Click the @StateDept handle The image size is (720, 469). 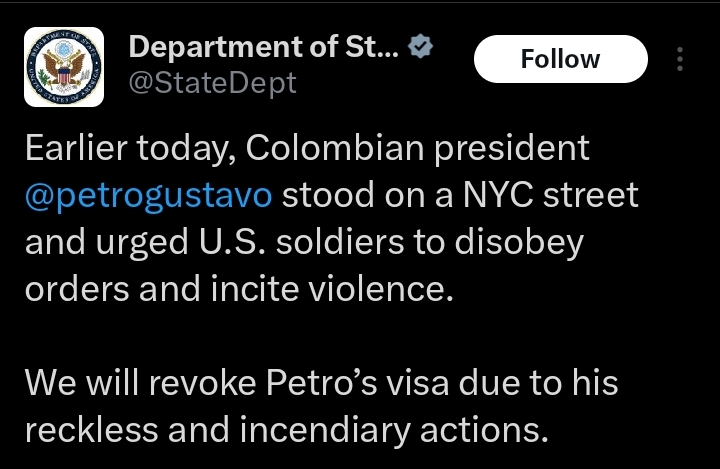pyautogui.click(x=213, y=82)
